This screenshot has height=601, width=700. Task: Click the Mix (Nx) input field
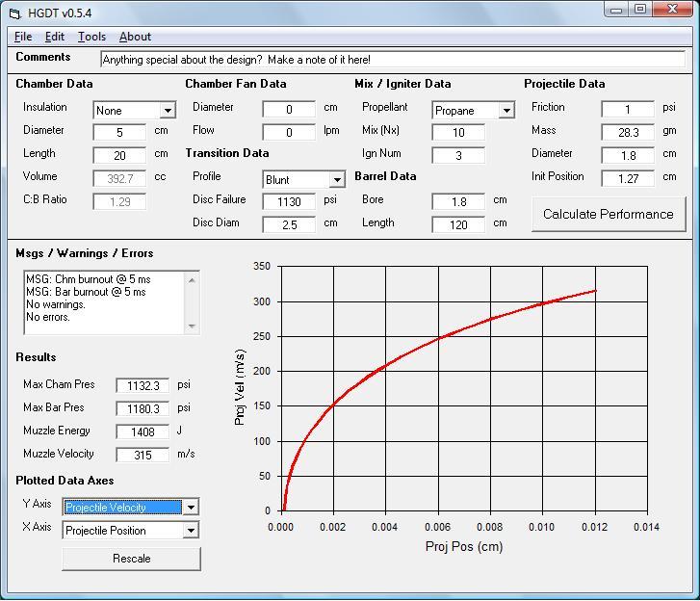click(x=458, y=133)
